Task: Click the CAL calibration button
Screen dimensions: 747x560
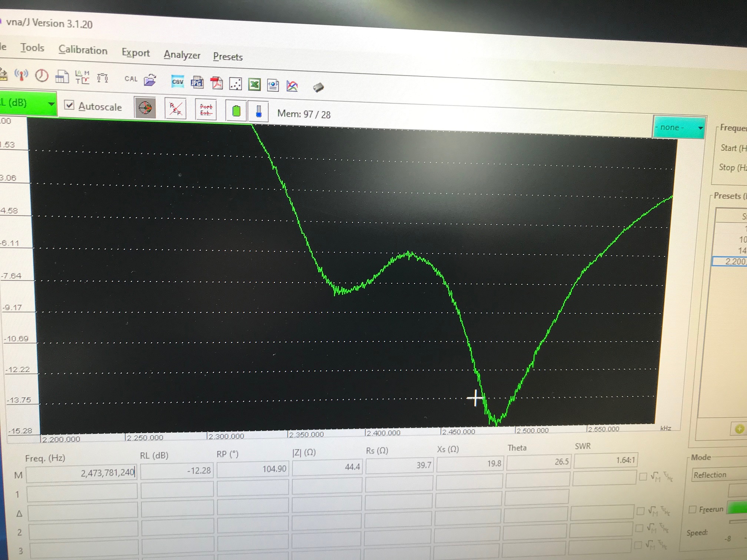Action: pos(131,79)
